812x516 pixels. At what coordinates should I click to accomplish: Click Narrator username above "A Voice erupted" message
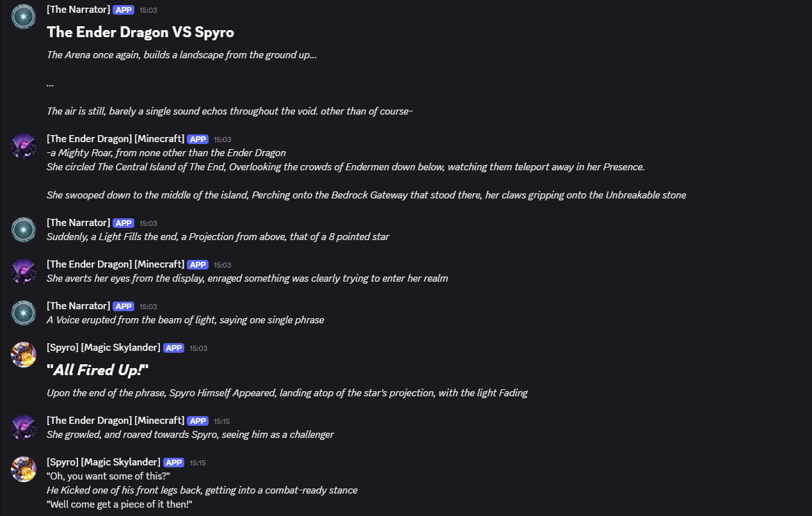[x=78, y=306]
